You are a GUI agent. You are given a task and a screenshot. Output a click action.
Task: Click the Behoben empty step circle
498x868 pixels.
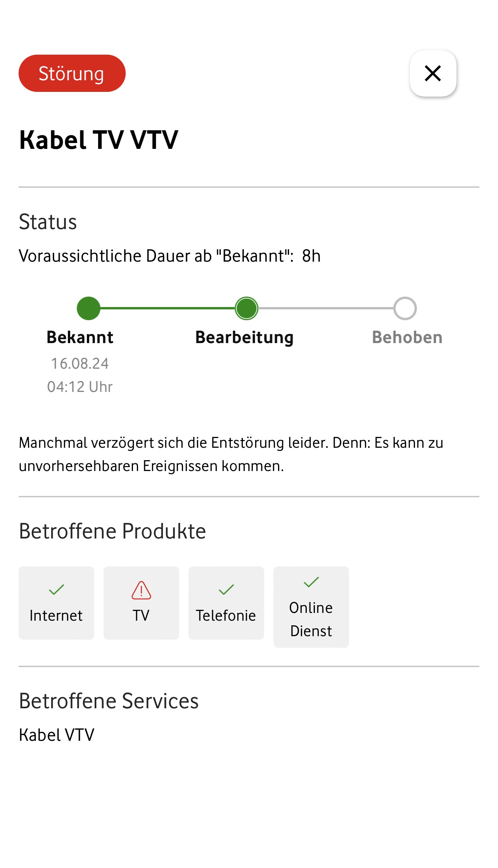tap(405, 308)
